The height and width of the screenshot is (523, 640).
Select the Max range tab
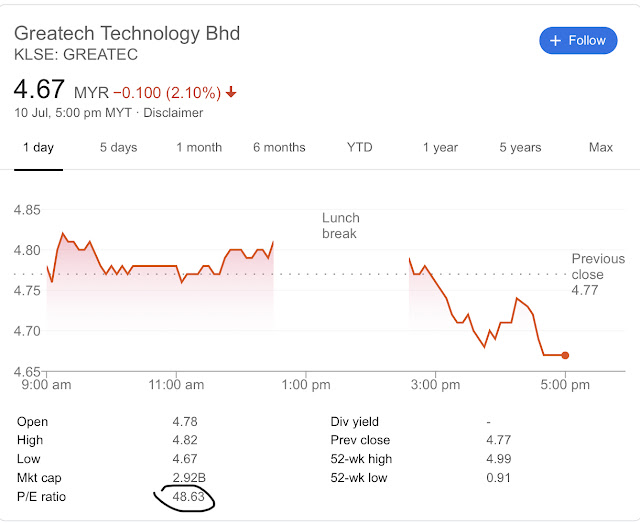coord(601,147)
